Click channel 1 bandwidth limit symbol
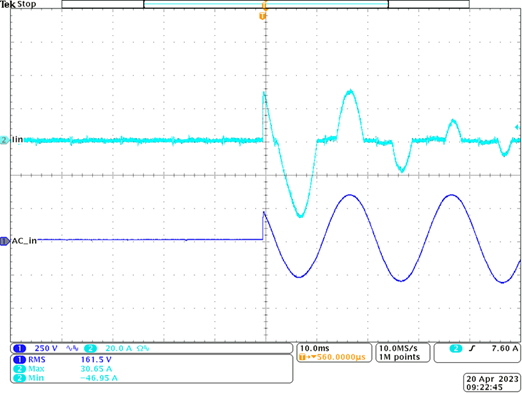Screen dimensions: 522x393 (x=72, y=348)
